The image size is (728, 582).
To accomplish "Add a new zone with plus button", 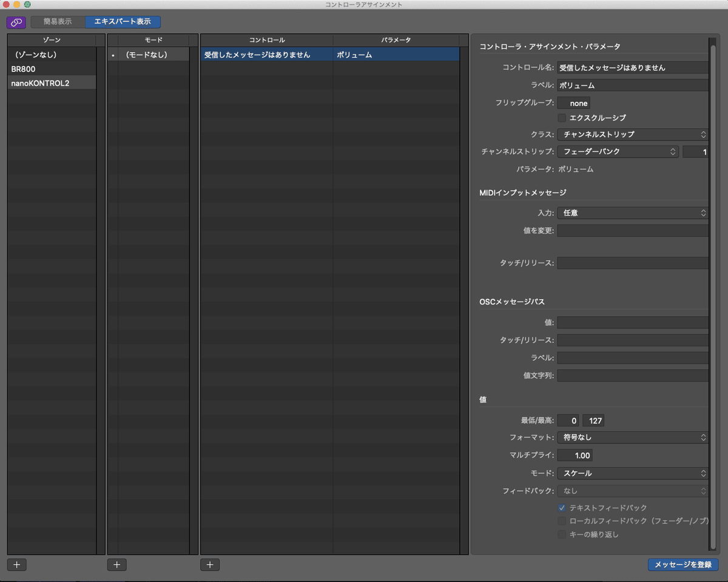I will pos(17,564).
